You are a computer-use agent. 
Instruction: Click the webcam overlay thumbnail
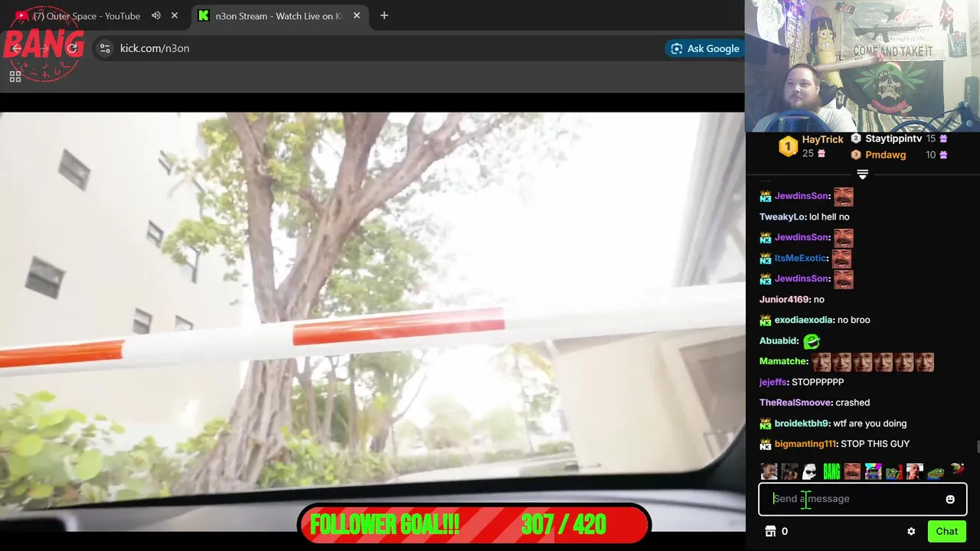(x=862, y=66)
